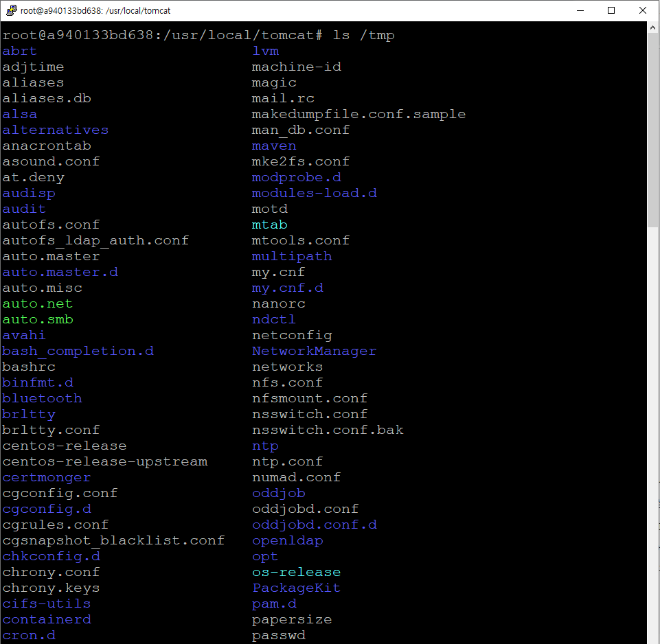Image resolution: width=660 pixels, height=644 pixels.
Task: Click the 'modules-load.d' directory entry
Action: (314, 194)
